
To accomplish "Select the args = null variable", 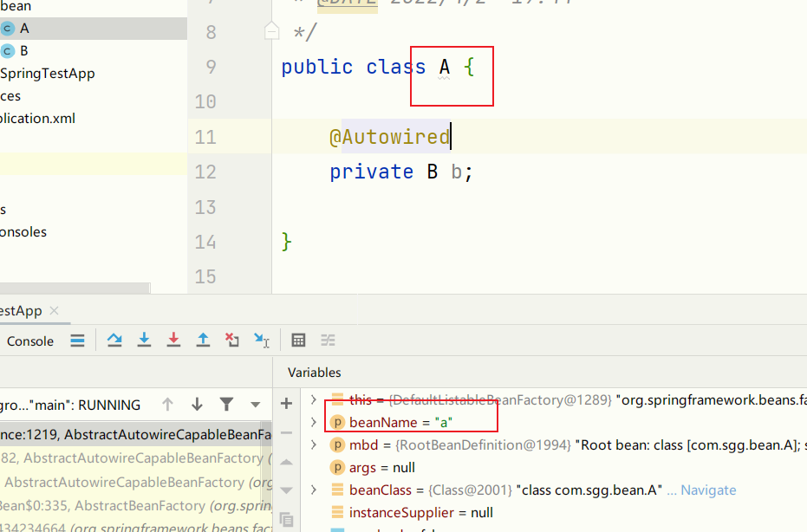I will [x=382, y=468].
